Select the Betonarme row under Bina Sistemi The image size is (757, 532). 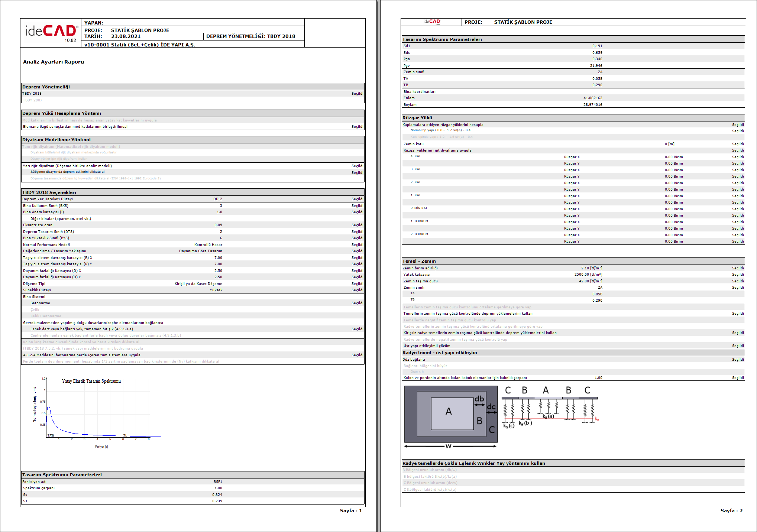pos(40,303)
